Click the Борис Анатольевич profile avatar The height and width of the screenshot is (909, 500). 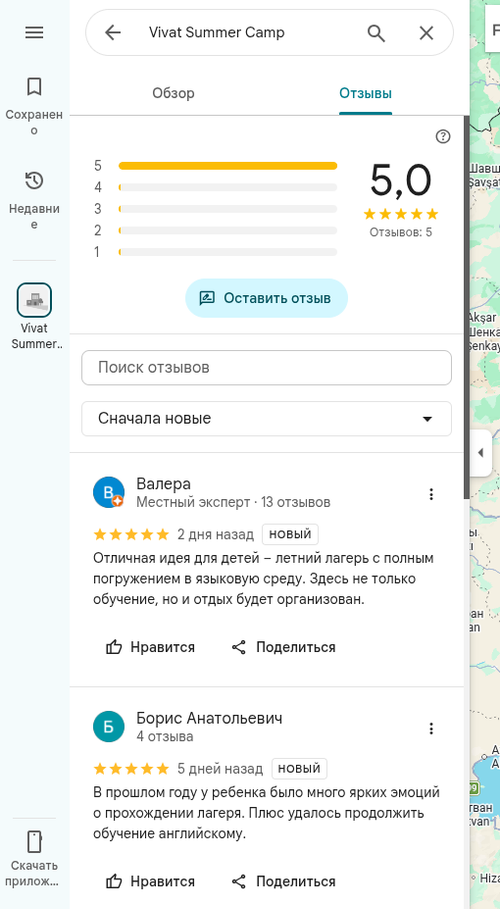[x=108, y=726]
